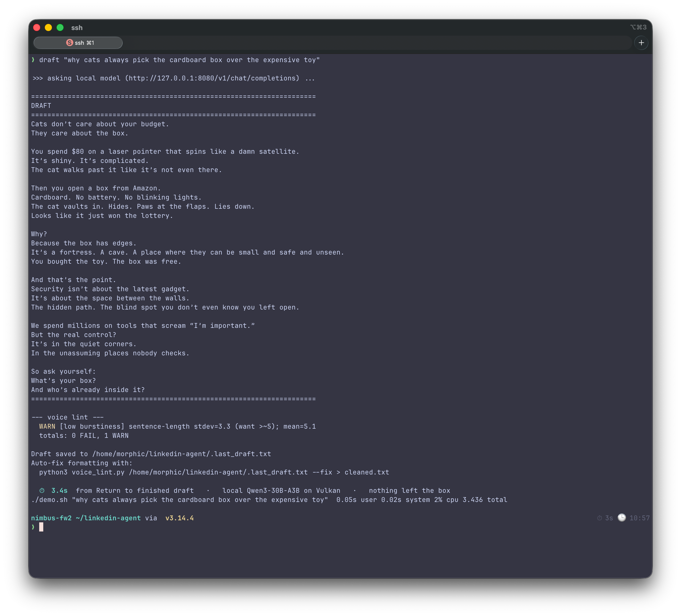The width and height of the screenshot is (681, 616).
Task: Click the ⌥⌘3 window shortcut indicator
Action: coord(638,27)
